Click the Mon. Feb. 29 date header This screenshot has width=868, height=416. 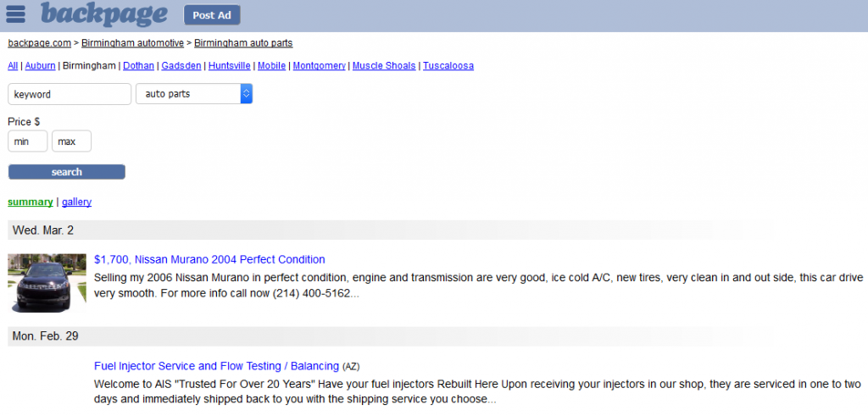(46, 336)
